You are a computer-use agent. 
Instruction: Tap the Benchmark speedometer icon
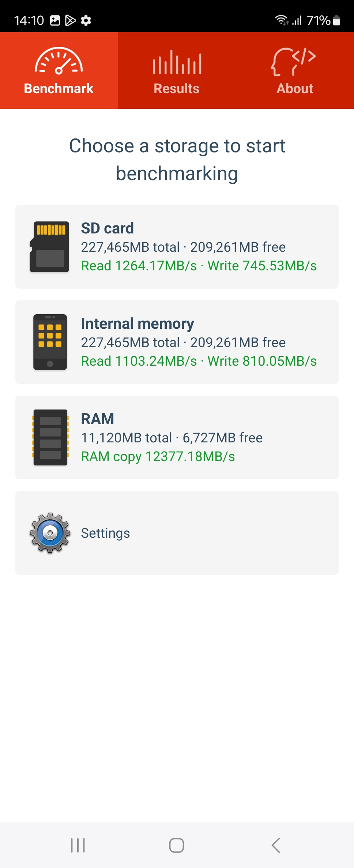click(59, 61)
